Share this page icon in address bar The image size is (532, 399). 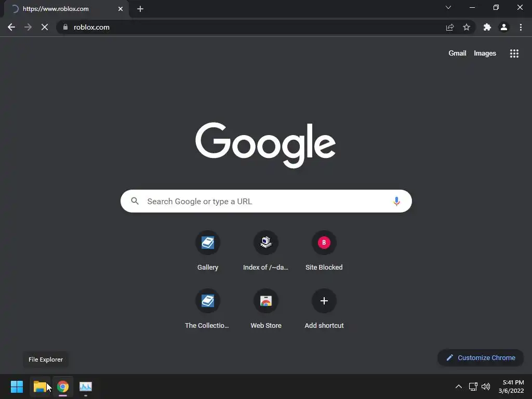pos(450,28)
